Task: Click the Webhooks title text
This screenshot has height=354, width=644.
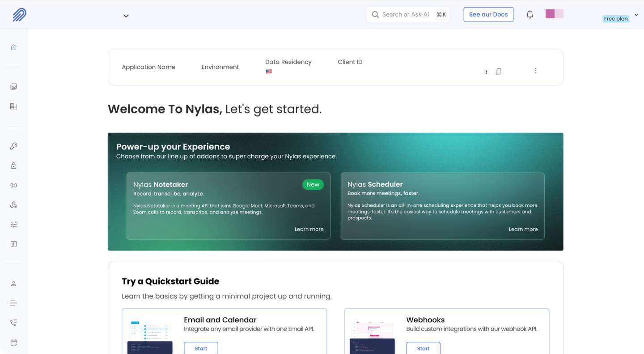Action: pos(425,320)
